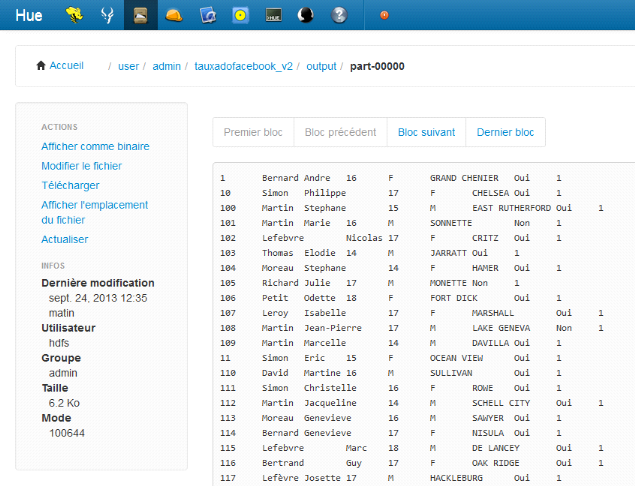This screenshot has width=635, height=486.
Task: Open the File Browser icon
Action: 141,15
